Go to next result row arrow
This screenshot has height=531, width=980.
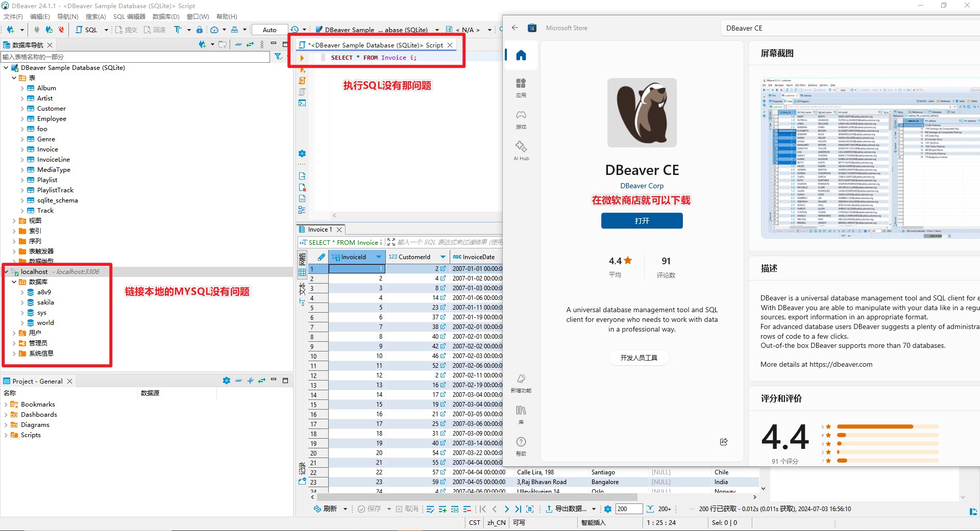pos(506,509)
